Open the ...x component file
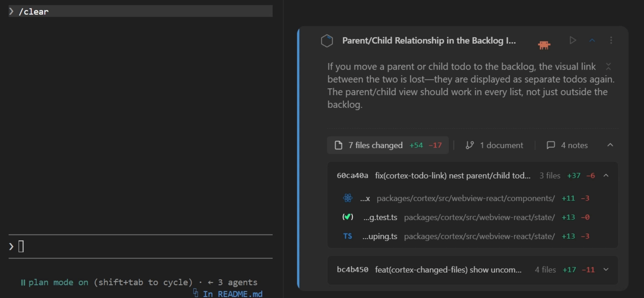644x298 pixels. 365,198
